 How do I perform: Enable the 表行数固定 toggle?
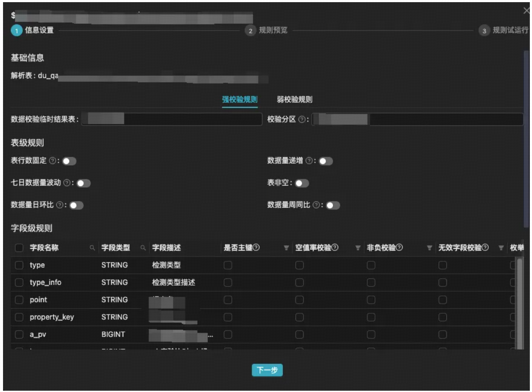click(69, 161)
